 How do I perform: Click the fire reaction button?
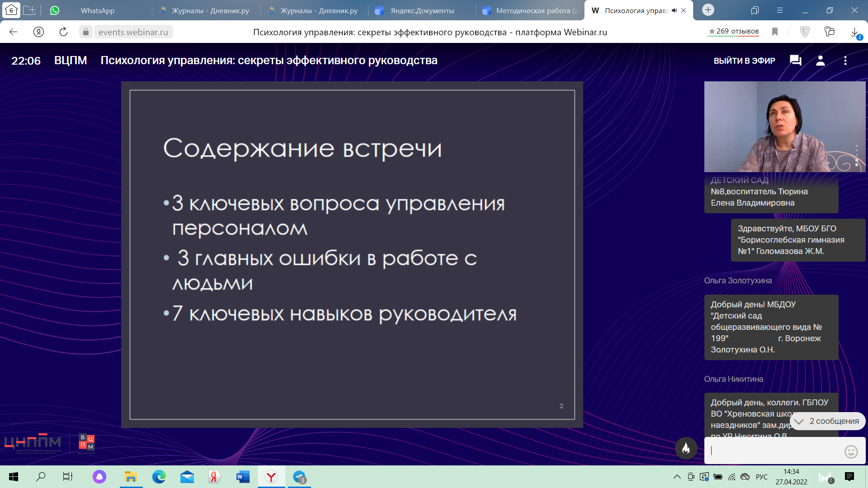[686, 448]
